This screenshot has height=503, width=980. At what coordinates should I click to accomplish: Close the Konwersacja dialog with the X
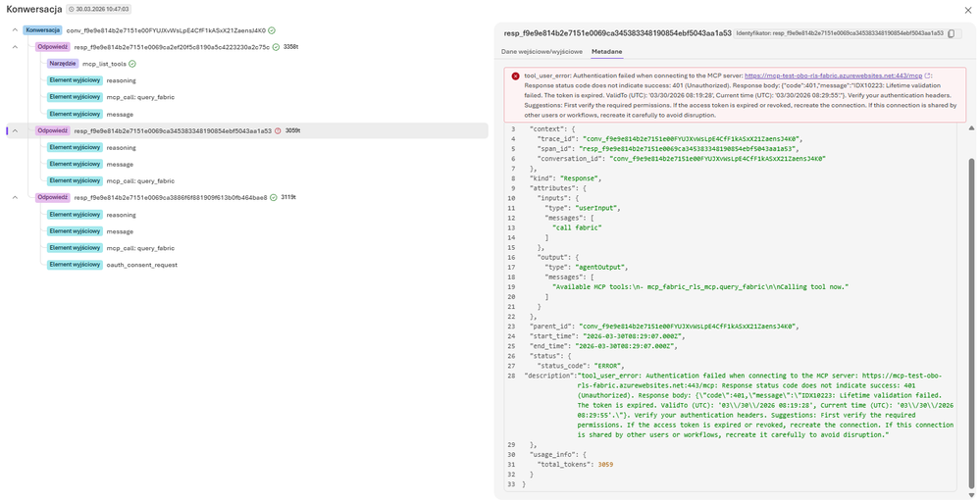pos(969,10)
